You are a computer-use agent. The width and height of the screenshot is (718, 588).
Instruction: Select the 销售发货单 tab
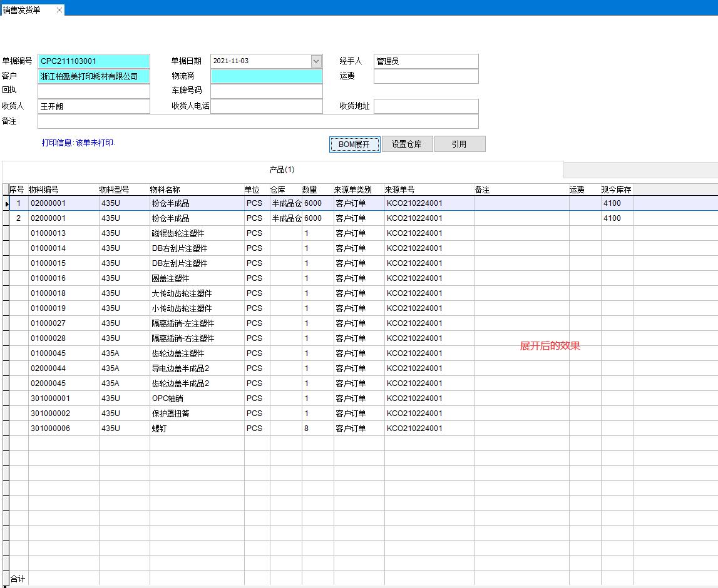coord(25,9)
